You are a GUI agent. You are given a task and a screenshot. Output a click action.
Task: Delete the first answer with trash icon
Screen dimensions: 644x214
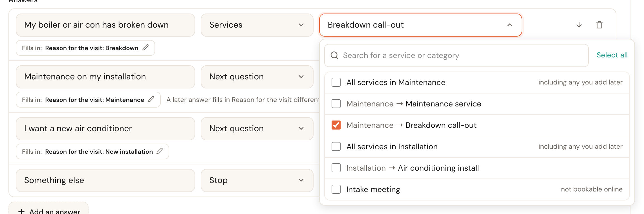click(x=599, y=25)
